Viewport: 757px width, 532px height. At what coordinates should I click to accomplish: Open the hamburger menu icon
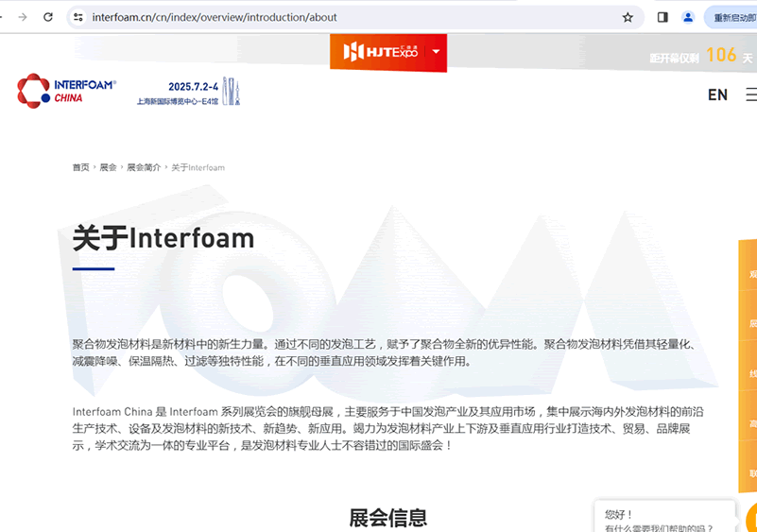point(751,94)
